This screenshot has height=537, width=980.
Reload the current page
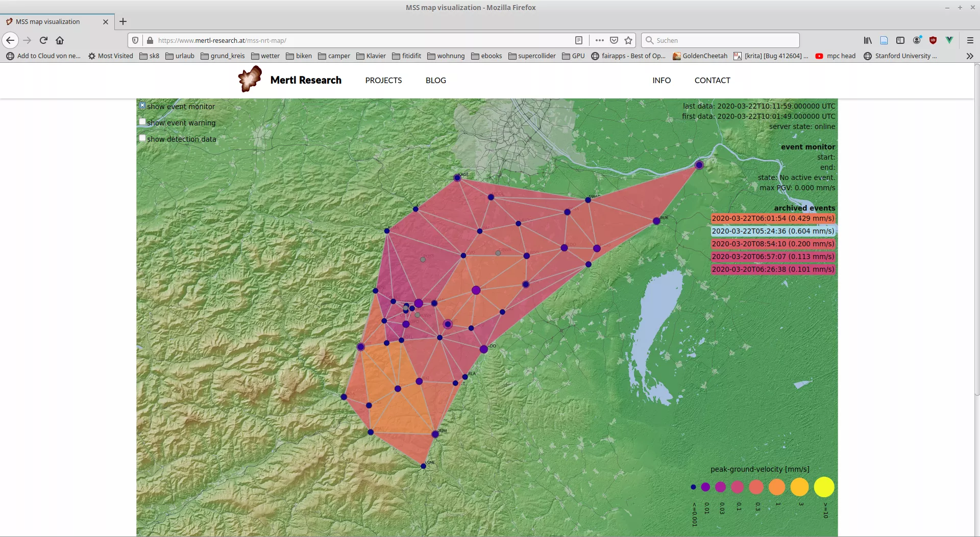[x=43, y=40]
